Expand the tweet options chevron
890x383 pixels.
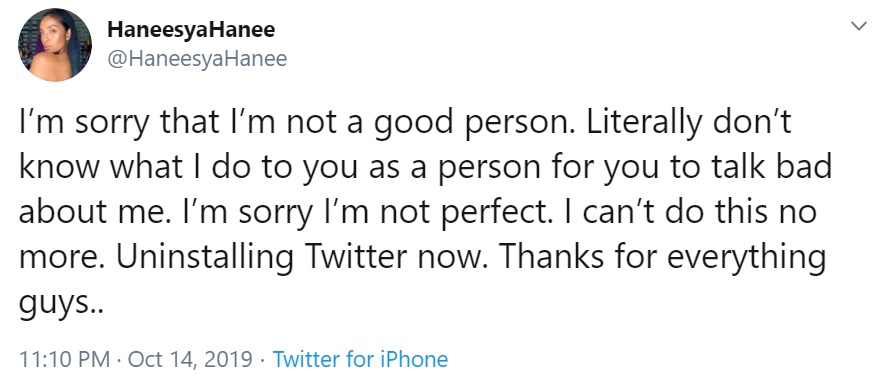[x=860, y=26]
